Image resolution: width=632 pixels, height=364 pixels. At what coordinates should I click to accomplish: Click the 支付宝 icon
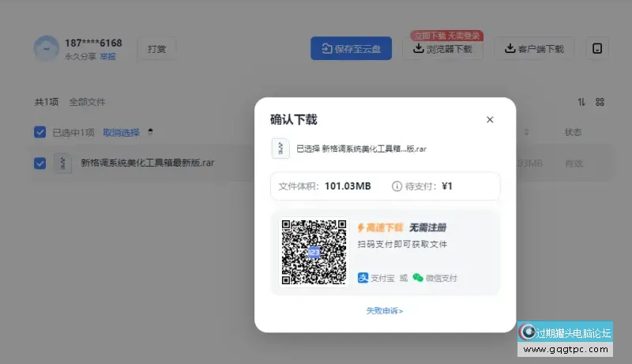click(x=363, y=277)
